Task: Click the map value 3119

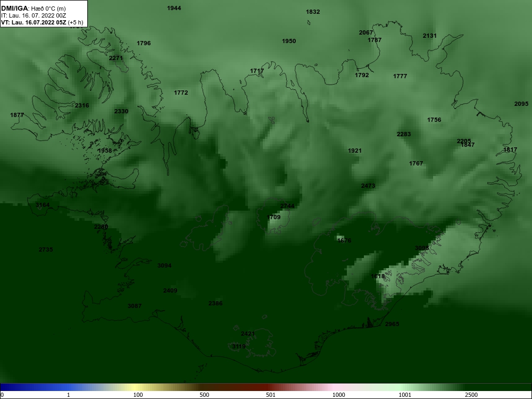Action: [x=239, y=346]
